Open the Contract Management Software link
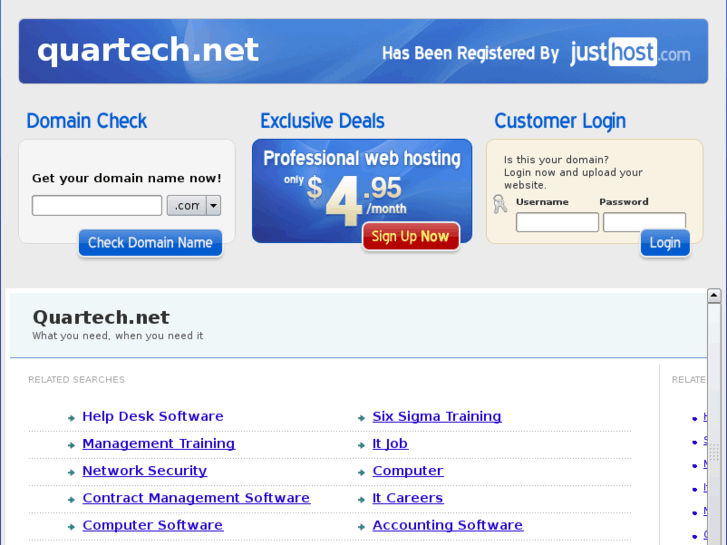This screenshot has height=545, width=727. coord(196,498)
